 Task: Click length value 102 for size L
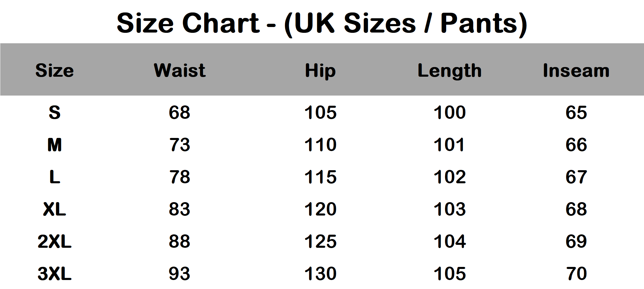point(449,177)
